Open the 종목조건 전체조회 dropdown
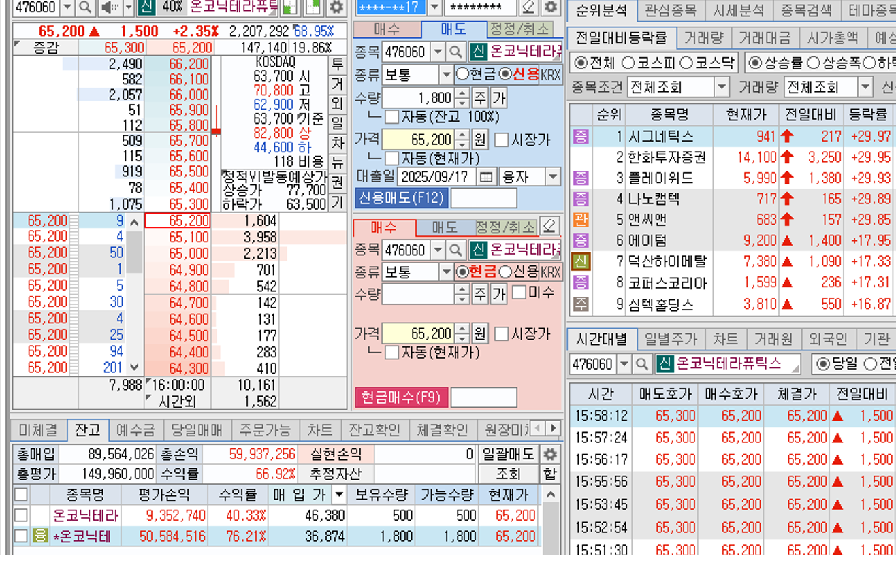Screen dimensions: 896x588 pos(722,88)
